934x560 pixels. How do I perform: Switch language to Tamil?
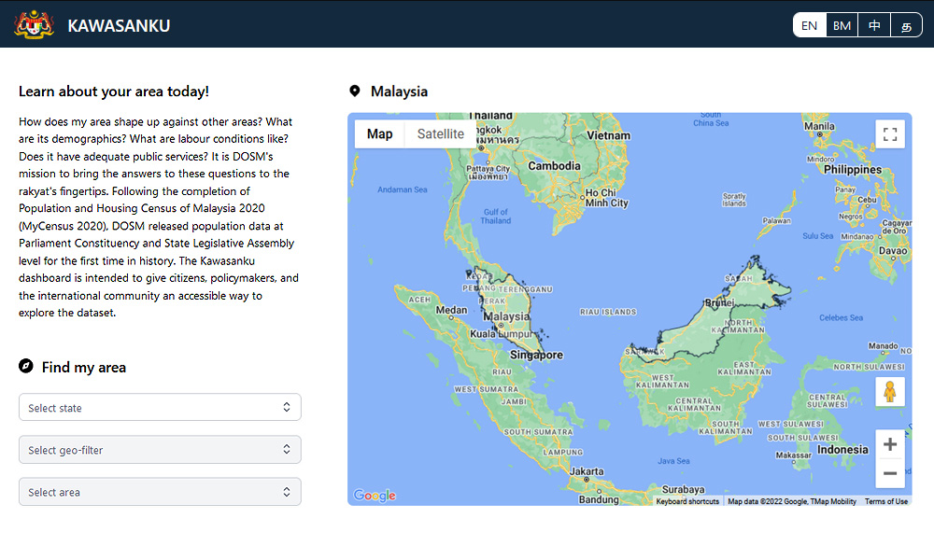coord(906,25)
